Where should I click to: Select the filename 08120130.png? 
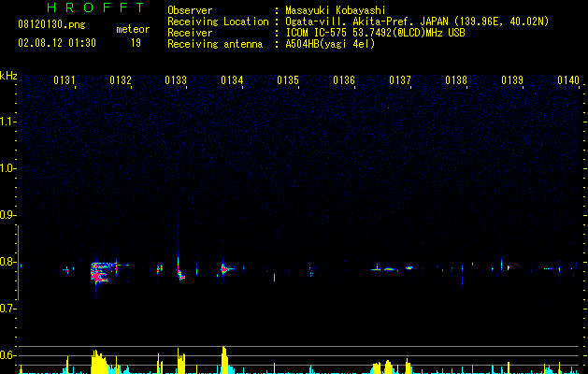pos(51,25)
